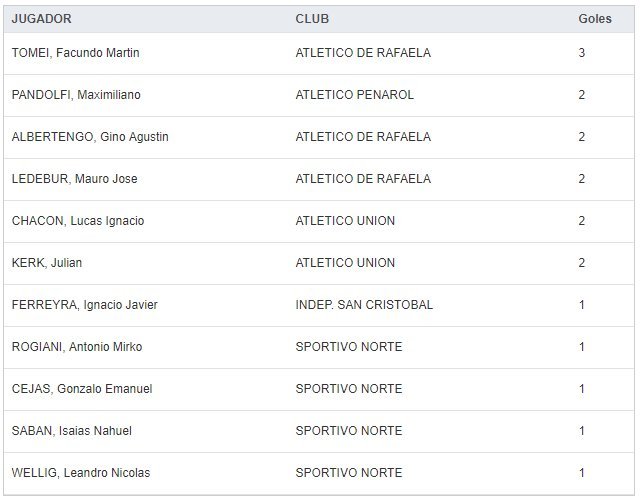The image size is (640, 498).
Task: Click the JUGADOR column header
Action: click(41, 19)
